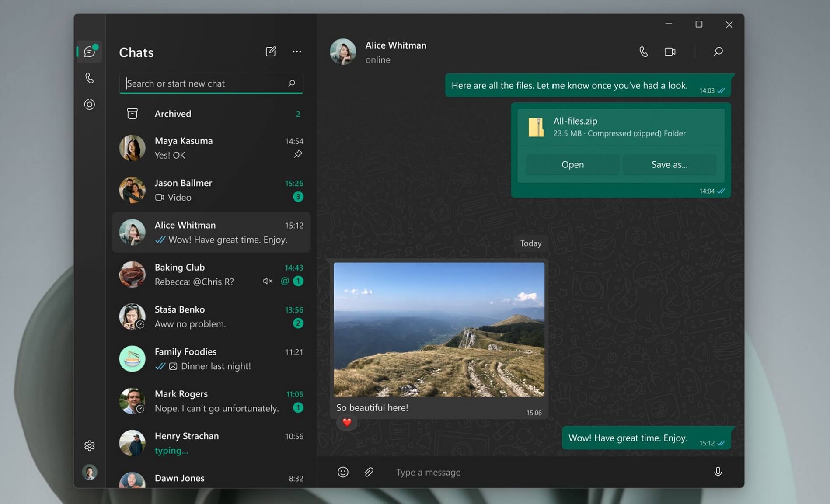Click the heart reaction under photo

tap(347, 422)
